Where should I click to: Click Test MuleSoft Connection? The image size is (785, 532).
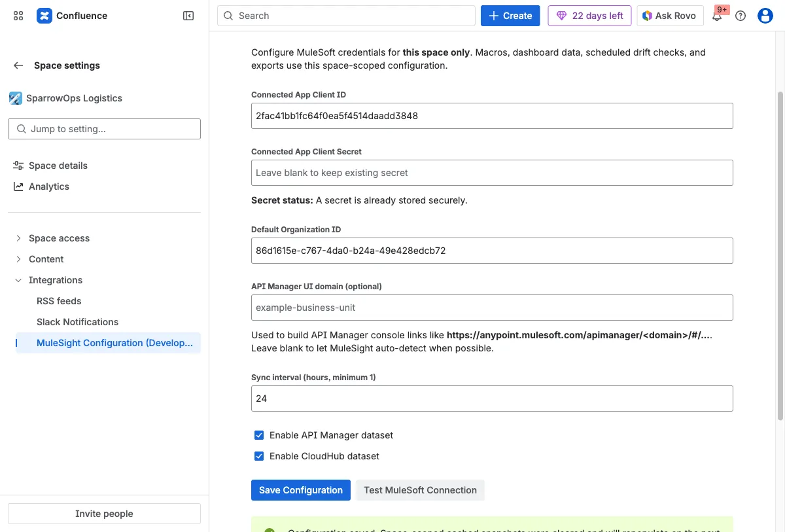point(420,490)
